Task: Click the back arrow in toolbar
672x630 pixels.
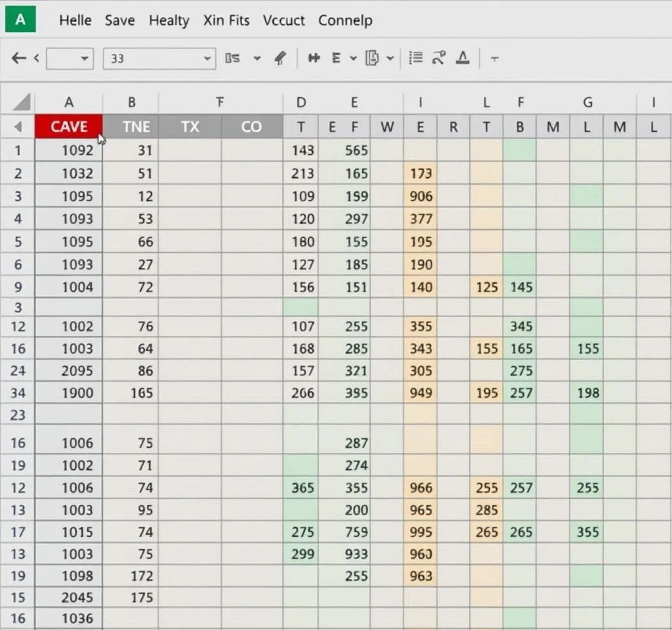Action: coord(19,58)
